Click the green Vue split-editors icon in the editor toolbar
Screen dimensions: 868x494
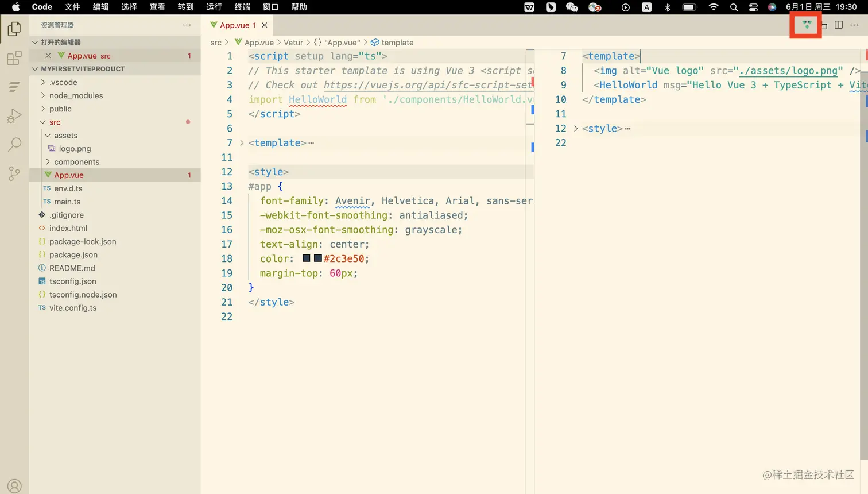(807, 25)
